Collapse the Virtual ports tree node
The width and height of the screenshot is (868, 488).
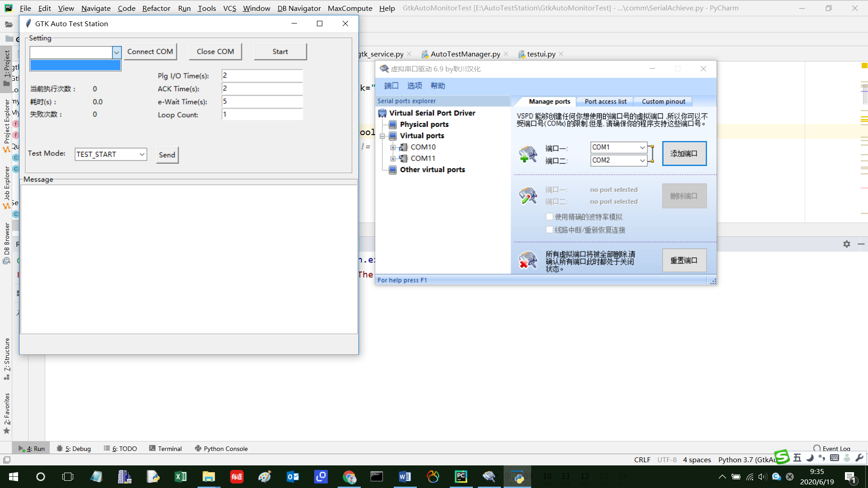[382, 136]
